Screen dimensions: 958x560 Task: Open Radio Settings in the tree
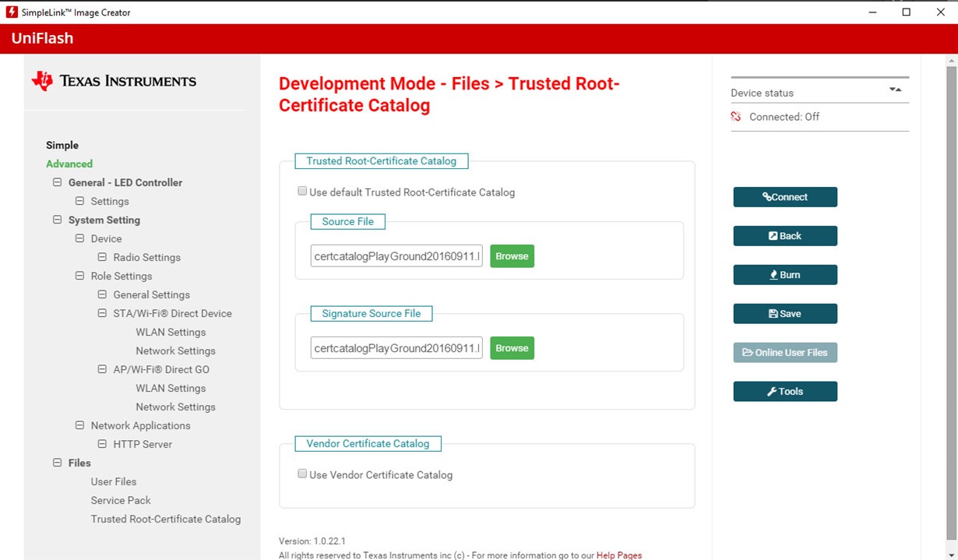click(x=146, y=257)
